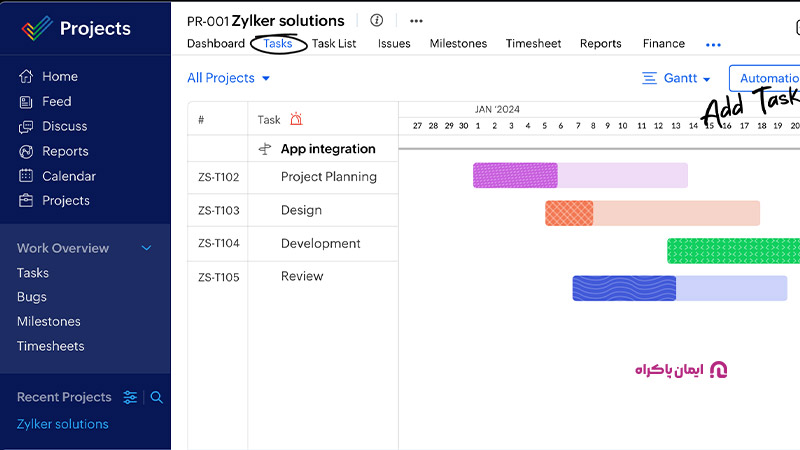Viewport: 800px width, 450px height.
Task: Go to Home in sidebar
Action: [60, 77]
